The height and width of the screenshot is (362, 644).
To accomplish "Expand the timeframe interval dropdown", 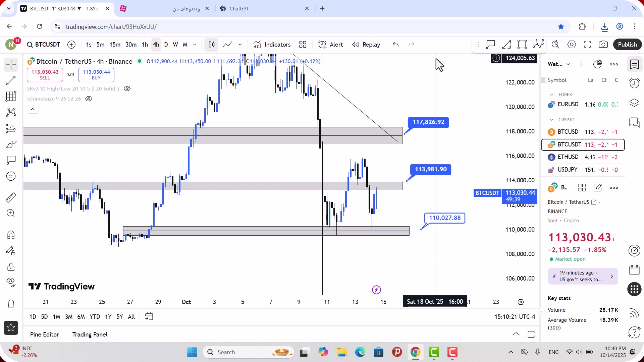I will pos(195,45).
